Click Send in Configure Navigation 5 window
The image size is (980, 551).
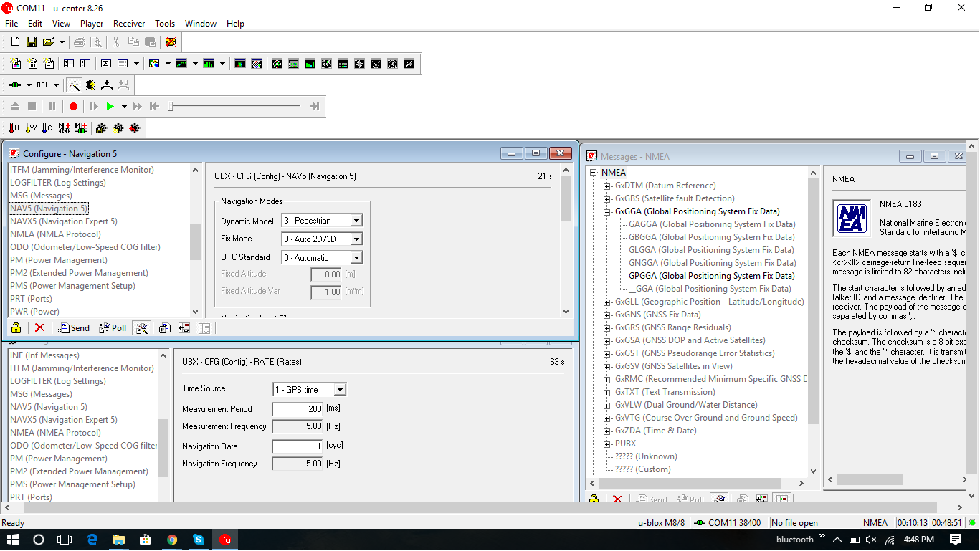[x=74, y=327]
